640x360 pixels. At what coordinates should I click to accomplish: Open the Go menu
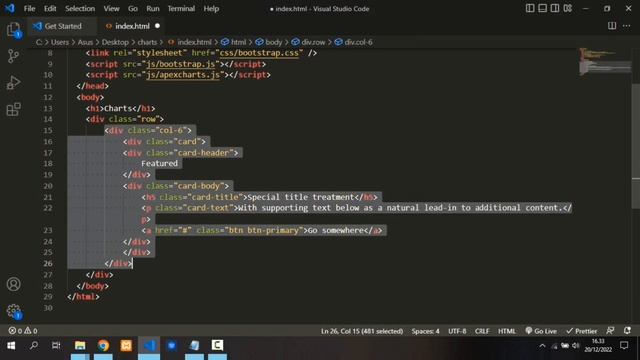pos(133,9)
